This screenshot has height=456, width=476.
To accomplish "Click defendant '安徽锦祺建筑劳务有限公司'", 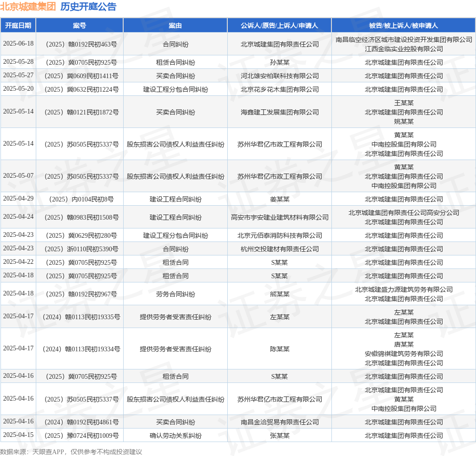I will tap(404, 354).
